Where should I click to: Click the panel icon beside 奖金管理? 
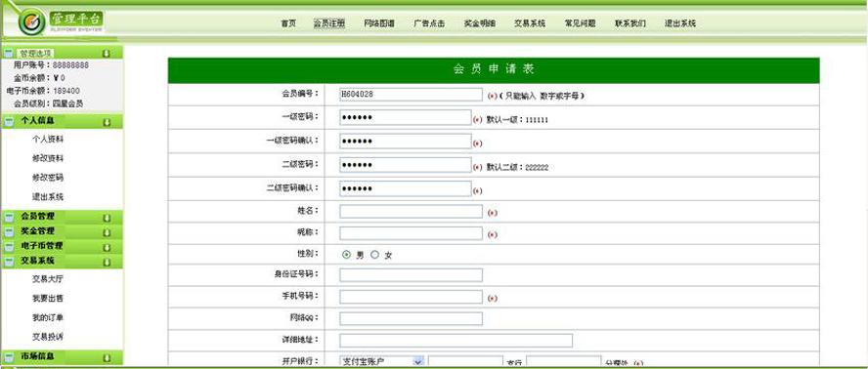coord(8,232)
